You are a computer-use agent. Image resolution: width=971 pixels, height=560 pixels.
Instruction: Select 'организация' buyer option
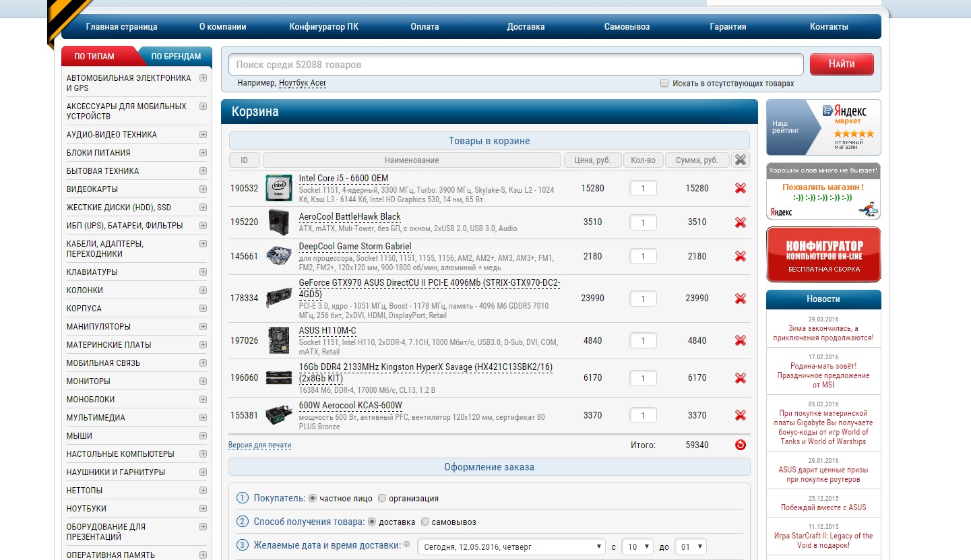coord(382,499)
